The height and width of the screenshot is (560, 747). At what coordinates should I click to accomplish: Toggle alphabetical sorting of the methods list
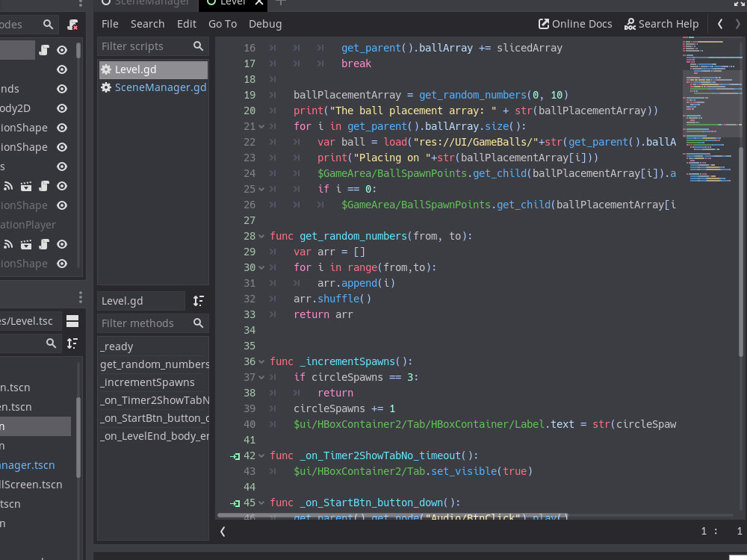point(198,301)
